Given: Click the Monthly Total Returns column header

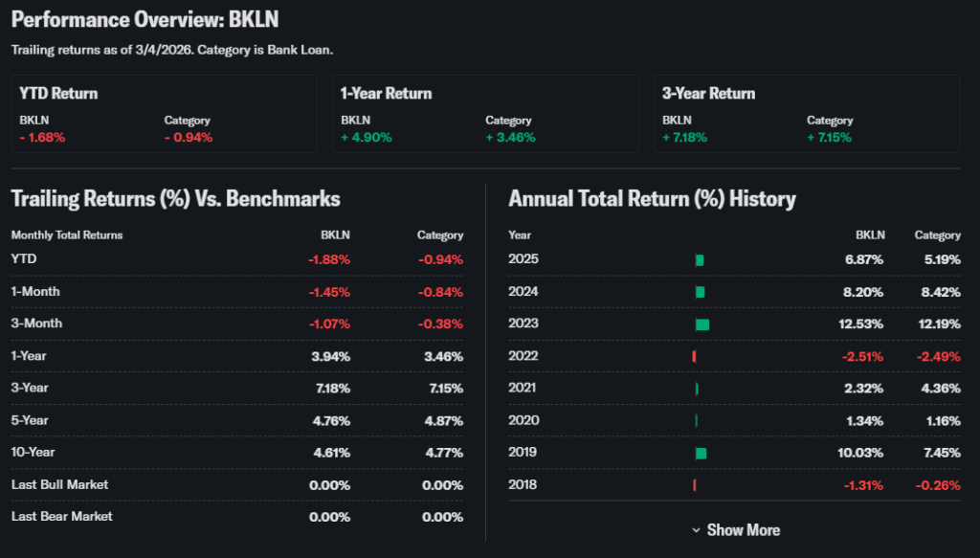Looking at the screenshot, I should click(x=67, y=234).
